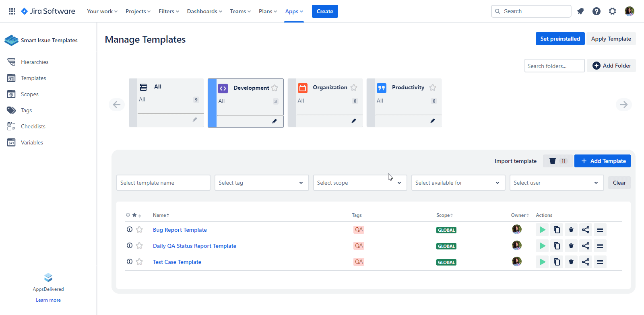Copy the Daily QA Status Report Template
The height and width of the screenshot is (315, 644).
pos(557,246)
